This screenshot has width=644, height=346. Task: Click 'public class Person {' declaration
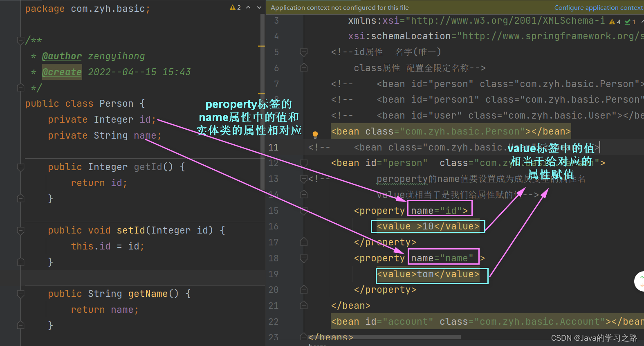tap(85, 103)
